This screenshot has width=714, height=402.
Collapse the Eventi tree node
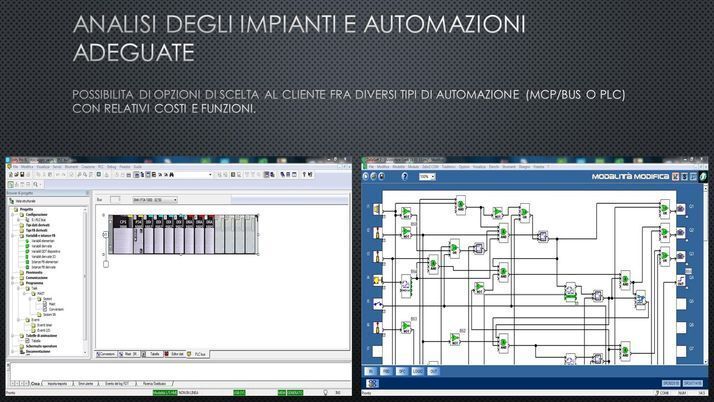click(x=18, y=320)
